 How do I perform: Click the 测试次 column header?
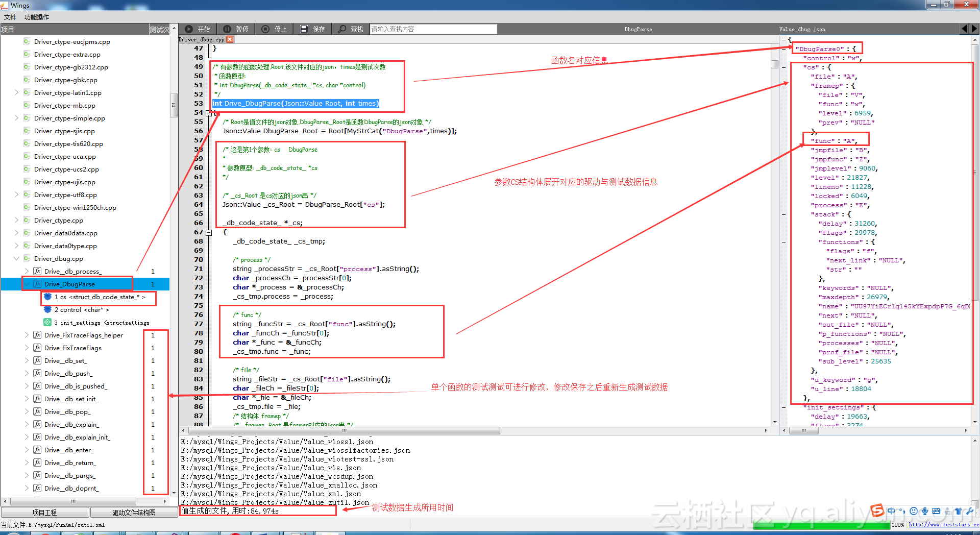[159, 30]
